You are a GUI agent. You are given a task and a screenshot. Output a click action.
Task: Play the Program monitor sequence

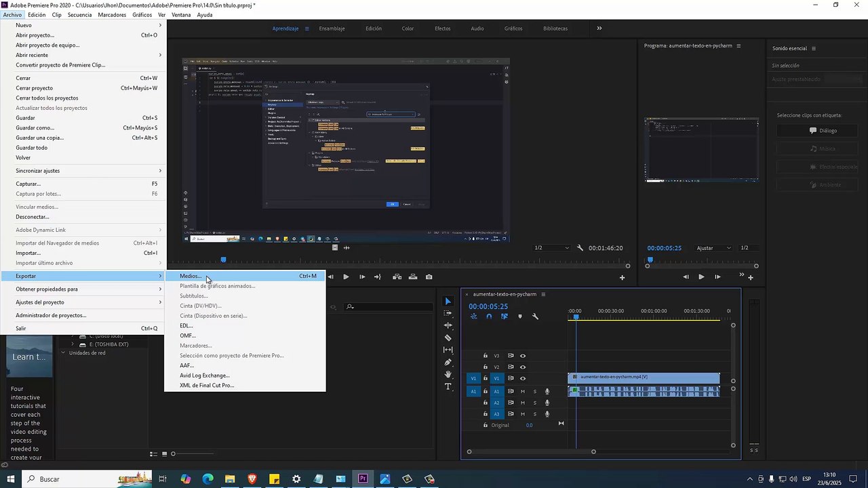tap(701, 277)
